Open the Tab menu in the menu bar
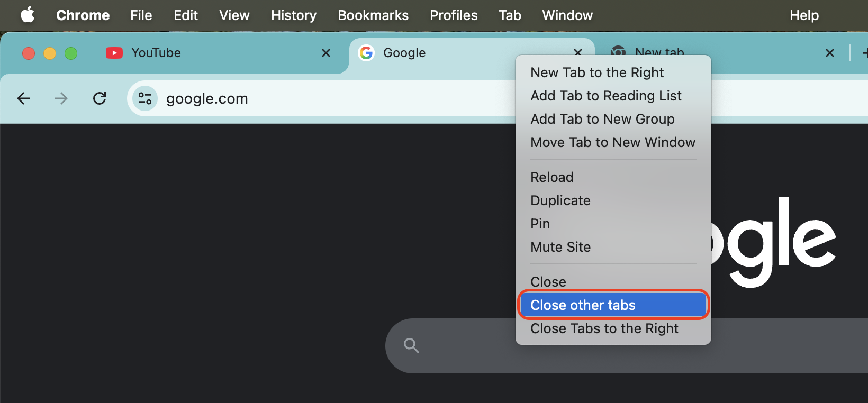 pyautogui.click(x=510, y=15)
